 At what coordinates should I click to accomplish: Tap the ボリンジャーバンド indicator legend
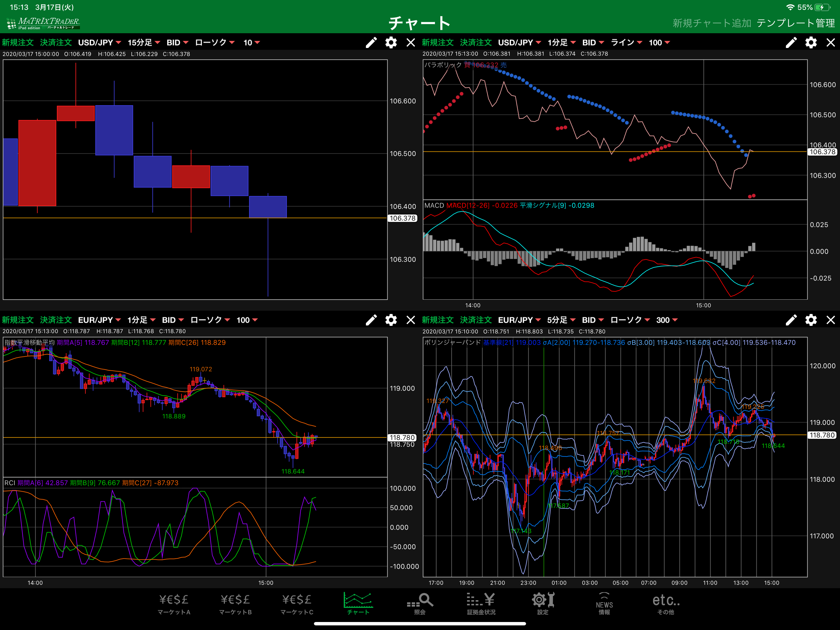tap(452, 342)
